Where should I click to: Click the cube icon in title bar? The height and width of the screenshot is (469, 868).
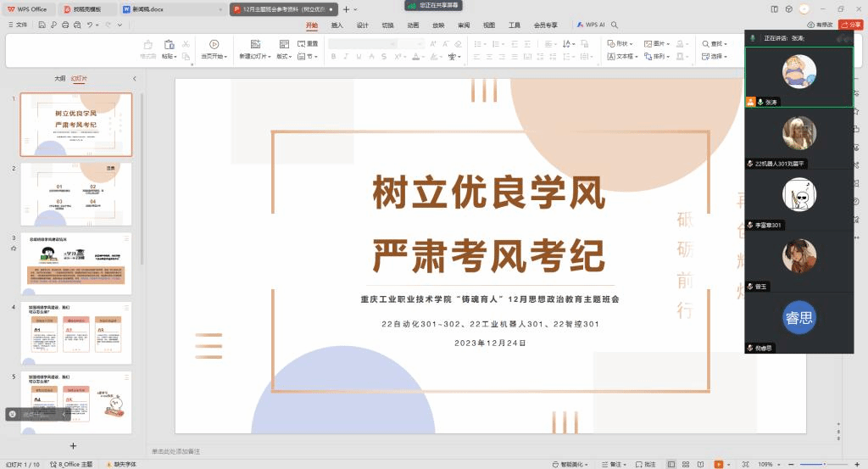point(789,9)
